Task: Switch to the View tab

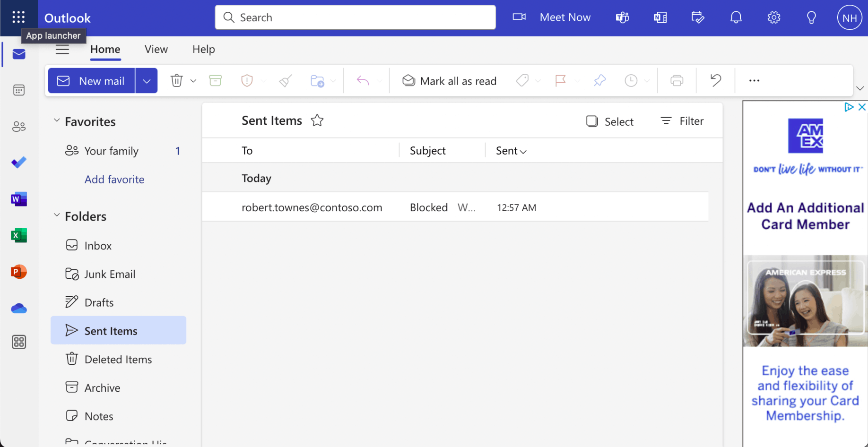Action: tap(156, 49)
